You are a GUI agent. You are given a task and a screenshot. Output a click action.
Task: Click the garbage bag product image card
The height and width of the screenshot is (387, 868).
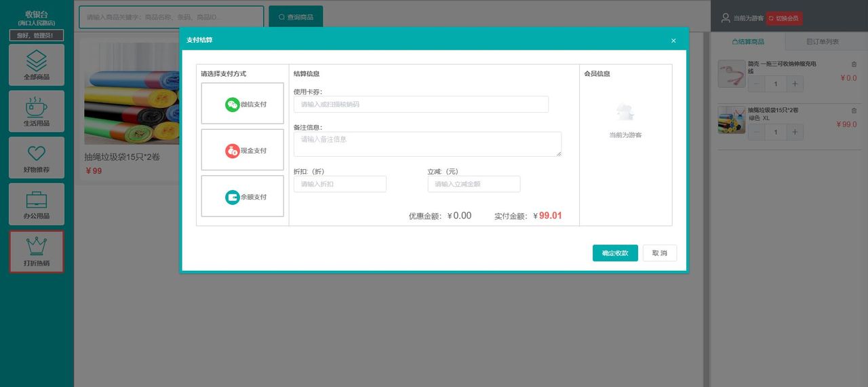132,94
